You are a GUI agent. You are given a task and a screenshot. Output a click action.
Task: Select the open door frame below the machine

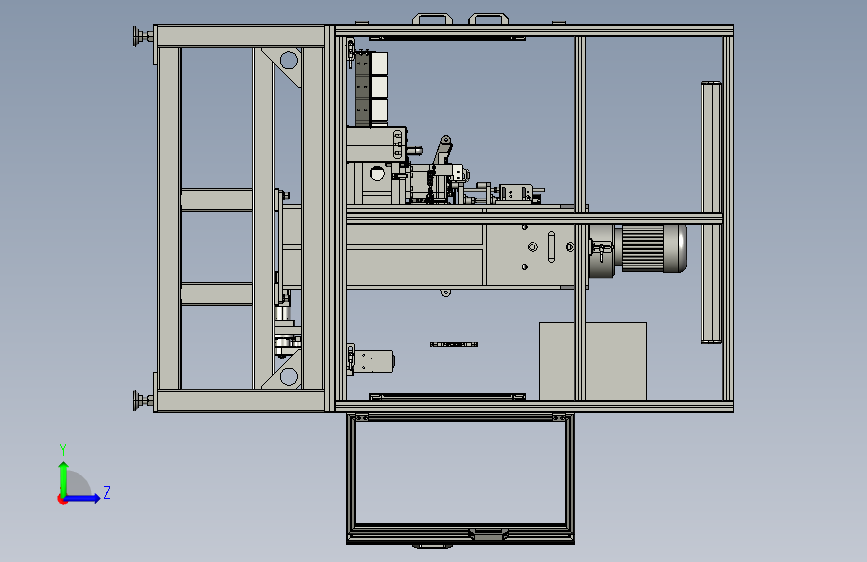(x=460, y=478)
